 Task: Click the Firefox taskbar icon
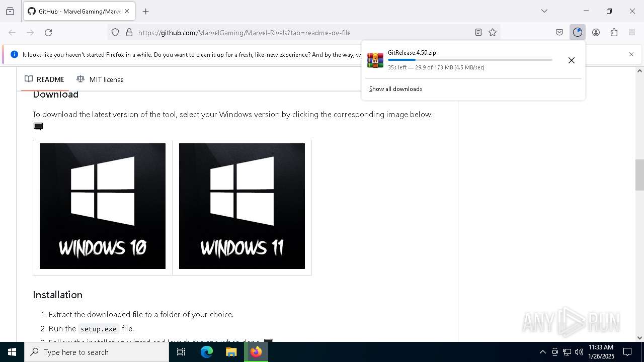point(256,352)
